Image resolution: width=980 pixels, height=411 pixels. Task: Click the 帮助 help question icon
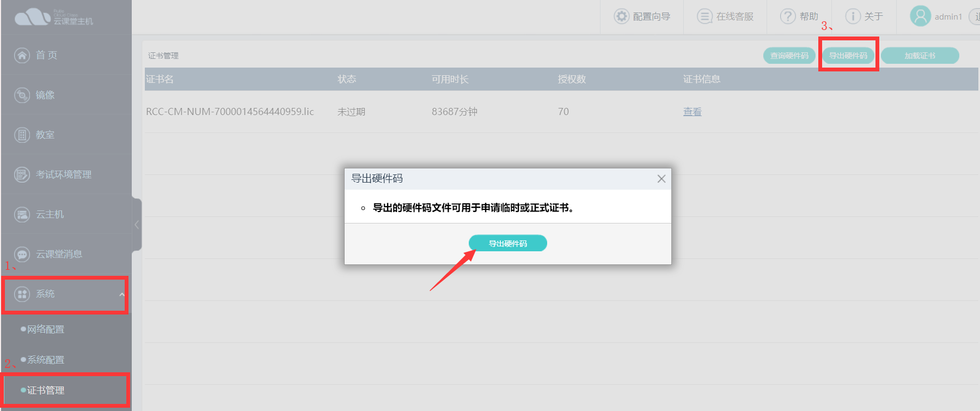pyautogui.click(x=788, y=16)
